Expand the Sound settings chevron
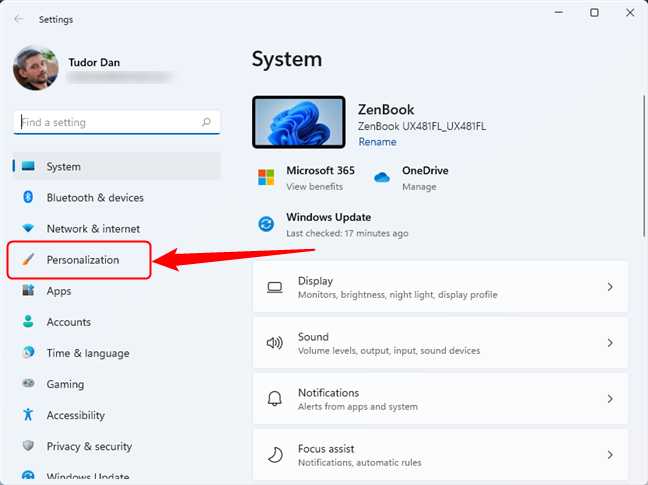The height and width of the screenshot is (485, 648). [610, 343]
